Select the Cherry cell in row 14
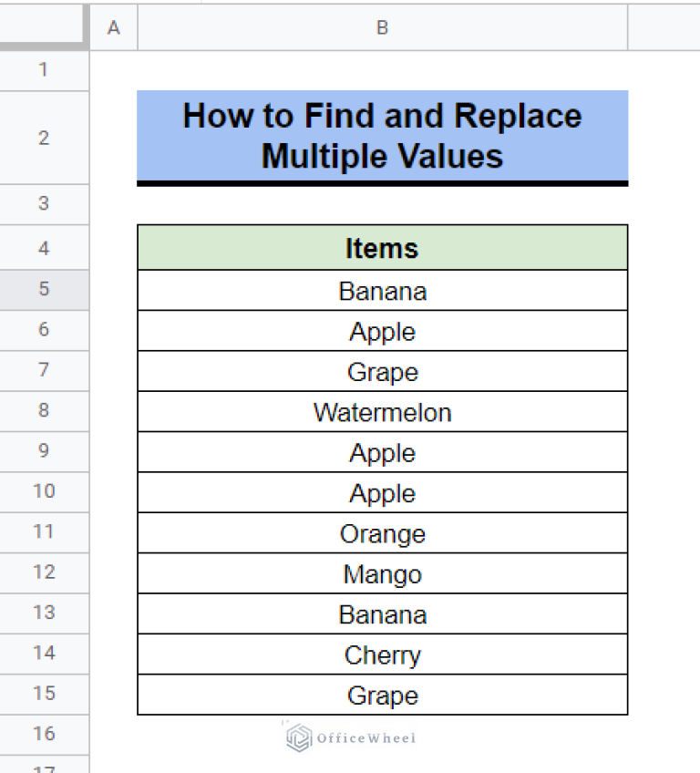The image size is (700, 773). coord(382,654)
